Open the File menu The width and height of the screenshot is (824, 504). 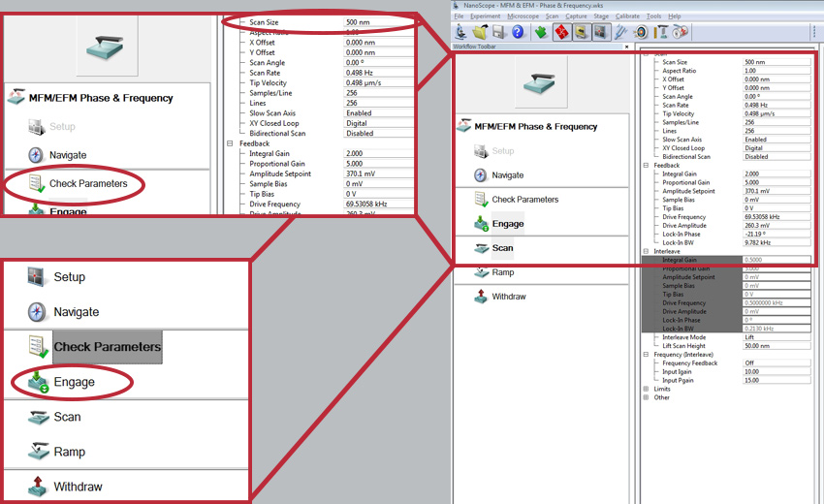(x=459, y=16)
